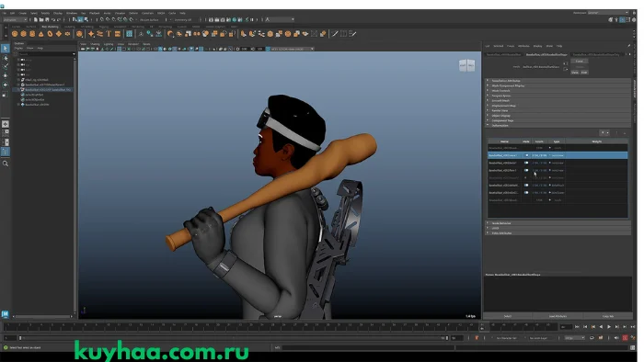Screen dimensions: 644x362
Task: Switch to single-pane layout icon on sidebar
Action: click(6, 124)
